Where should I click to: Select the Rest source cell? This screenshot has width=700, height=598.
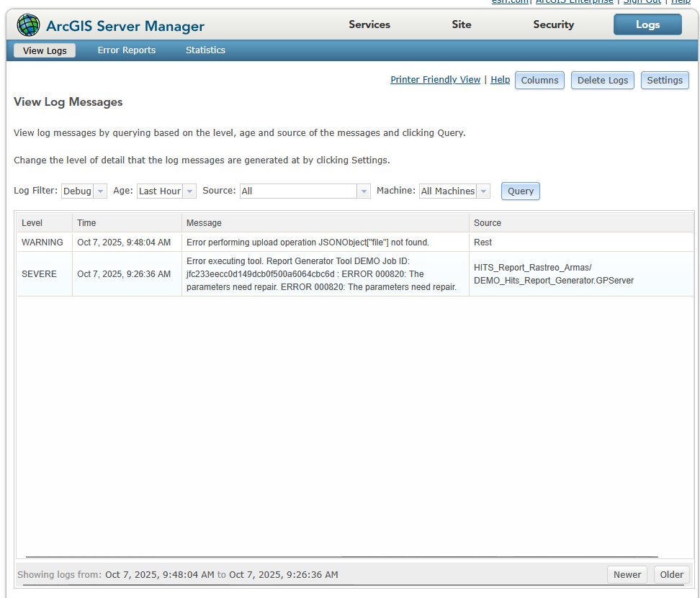click(581, 242)
